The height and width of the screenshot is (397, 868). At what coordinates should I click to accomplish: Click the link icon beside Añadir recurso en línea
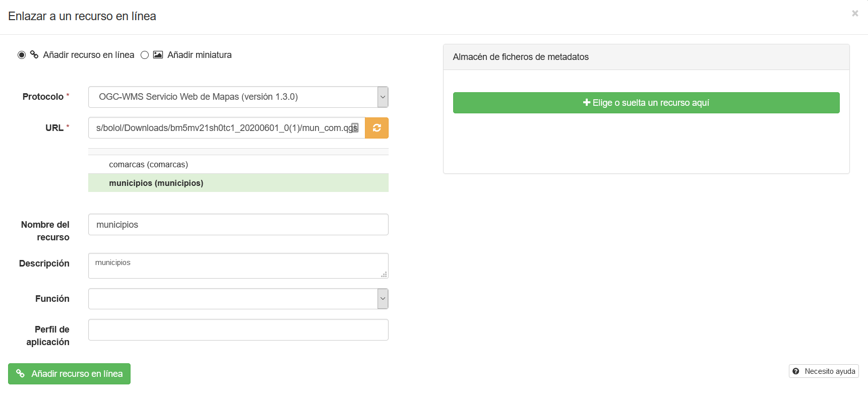tap(34, 54)
